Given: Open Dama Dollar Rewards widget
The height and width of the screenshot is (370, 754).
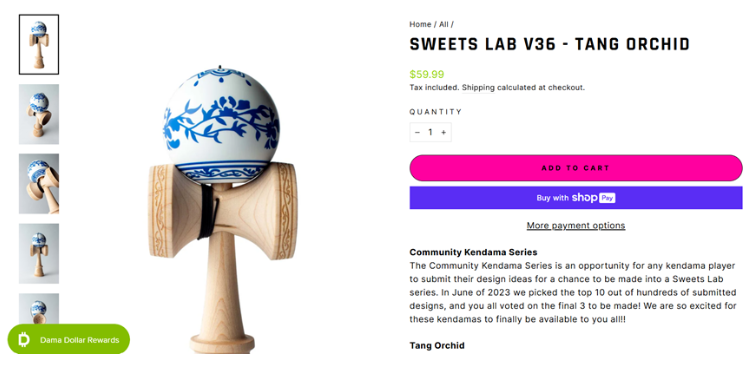Looking at the screenshot, I should [x=69, y=340].
